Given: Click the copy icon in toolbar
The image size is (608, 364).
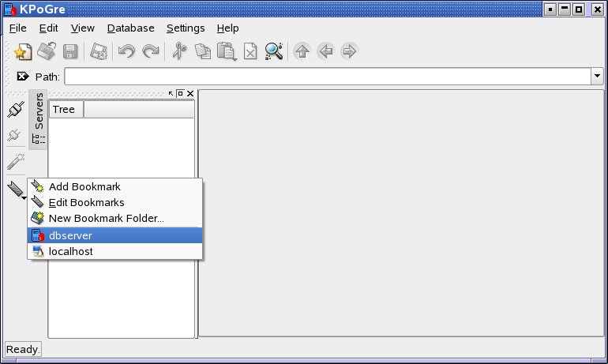Looking at the screenshot, I should 203,52.
